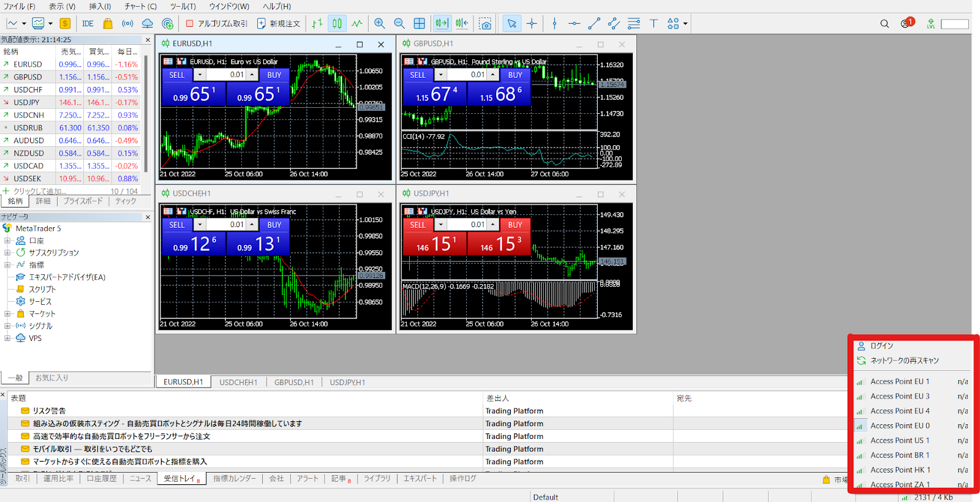980x502 pixels.
Task: Click ログイン in connection popup
Action: tap(881, 346)
